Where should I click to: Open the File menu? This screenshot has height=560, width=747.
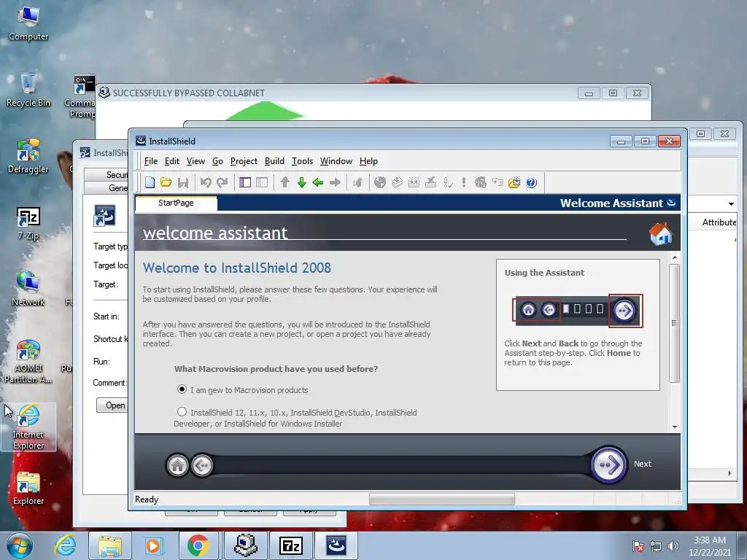[150, 161]
